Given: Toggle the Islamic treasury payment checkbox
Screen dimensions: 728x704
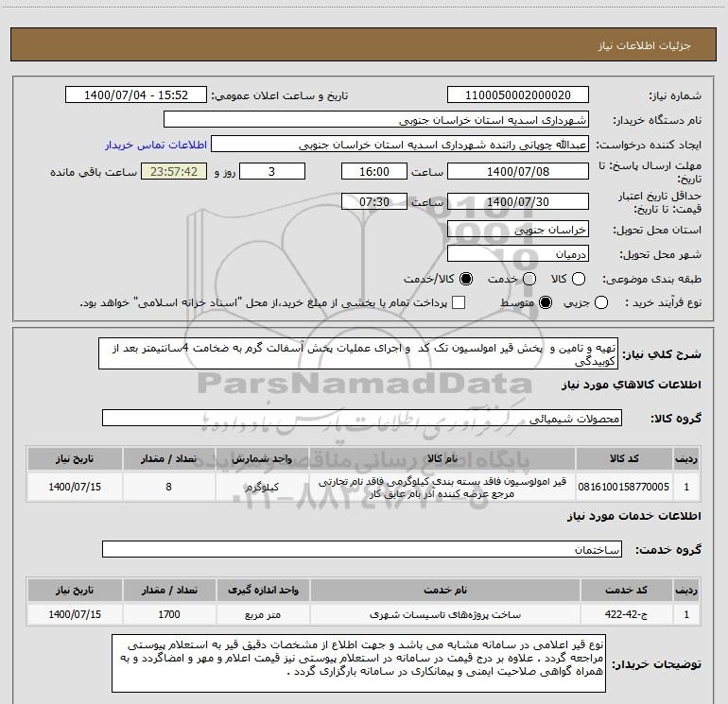Looking at the screenshot, I should coord(459,302).
